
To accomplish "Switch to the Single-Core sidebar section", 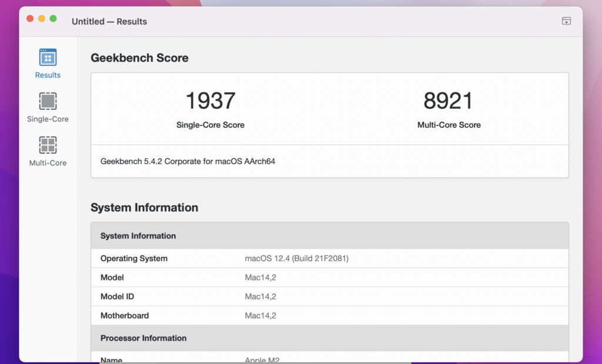I will pos(48,108).
